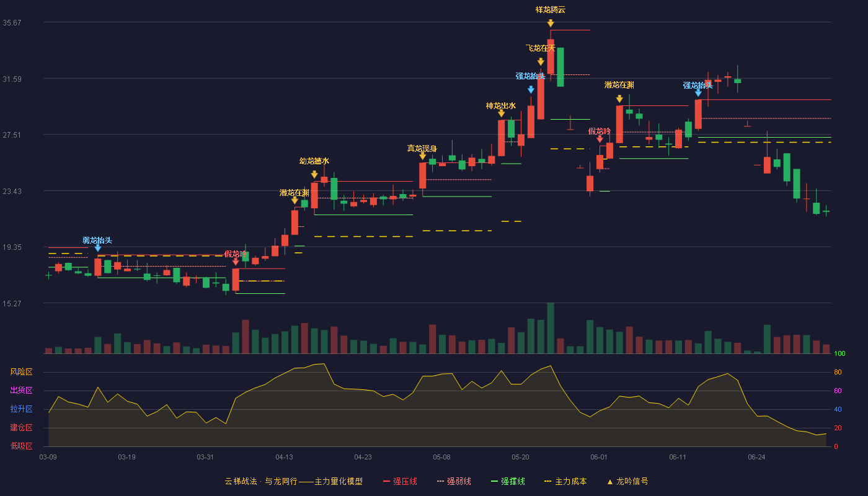Click the 出货区 zone label
868x496 pixels.
pyautogui.click(x=22, y=391)
